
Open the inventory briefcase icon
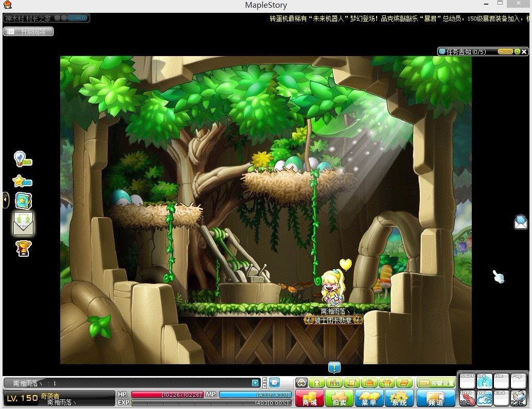(x=369, y=383)
